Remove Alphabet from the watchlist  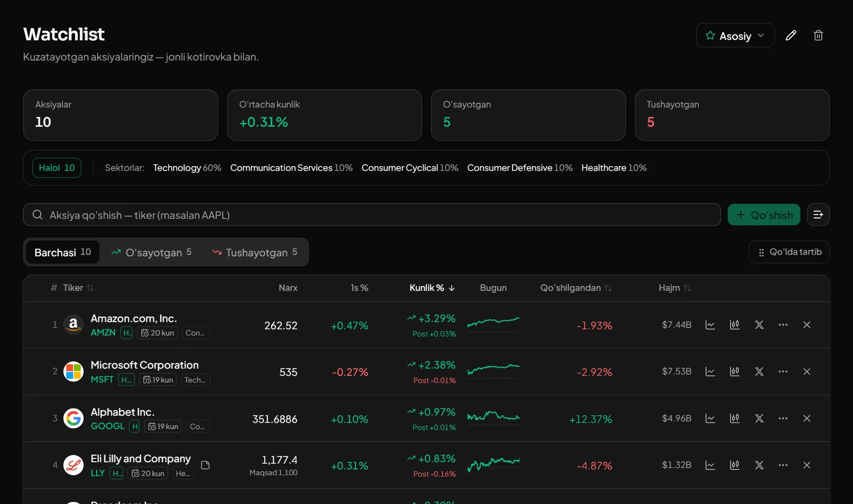pyautogui.click(x=807, y=419)
